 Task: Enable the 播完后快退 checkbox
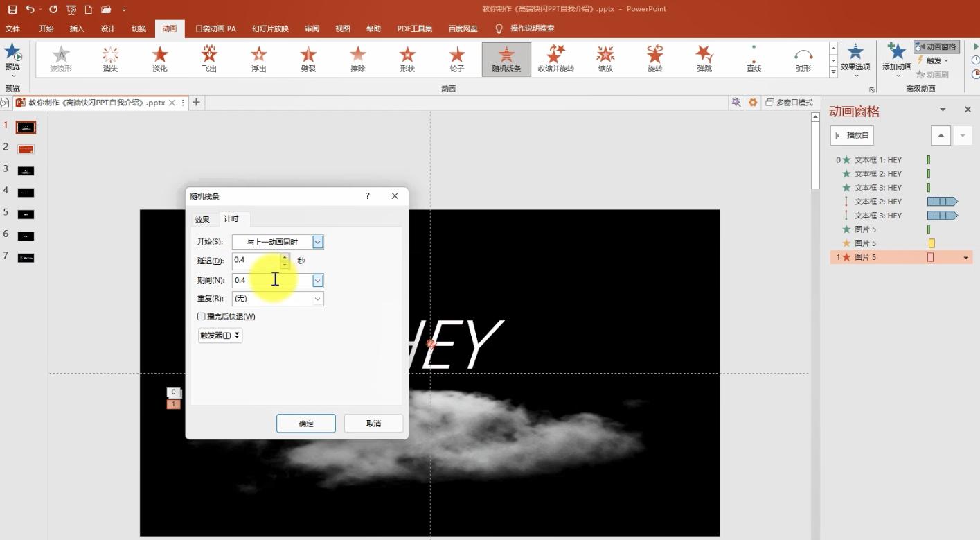click(x=202, y=316)
